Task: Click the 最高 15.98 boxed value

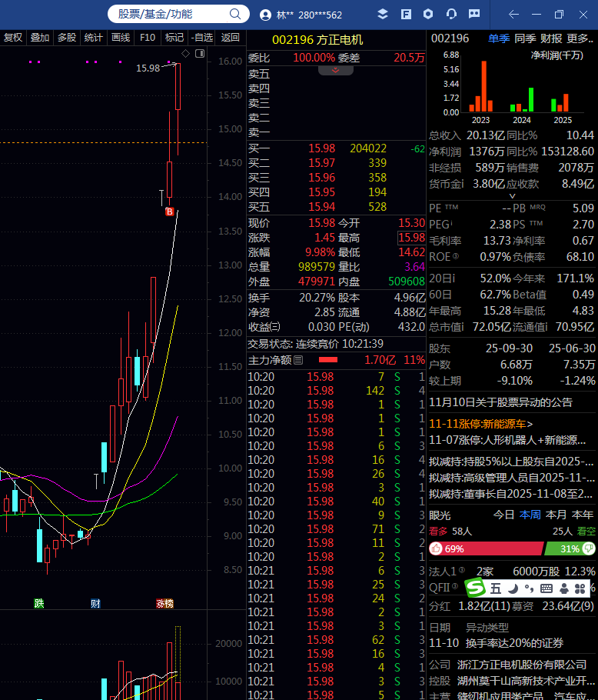Action: (x=411, y=238)
